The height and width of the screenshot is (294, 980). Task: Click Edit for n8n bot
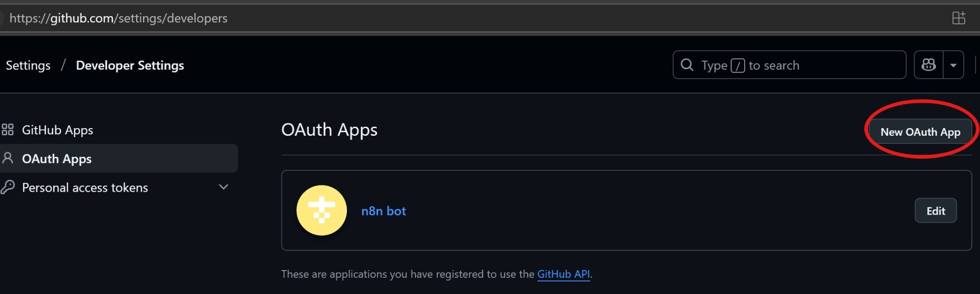click(x=935, y=211)
